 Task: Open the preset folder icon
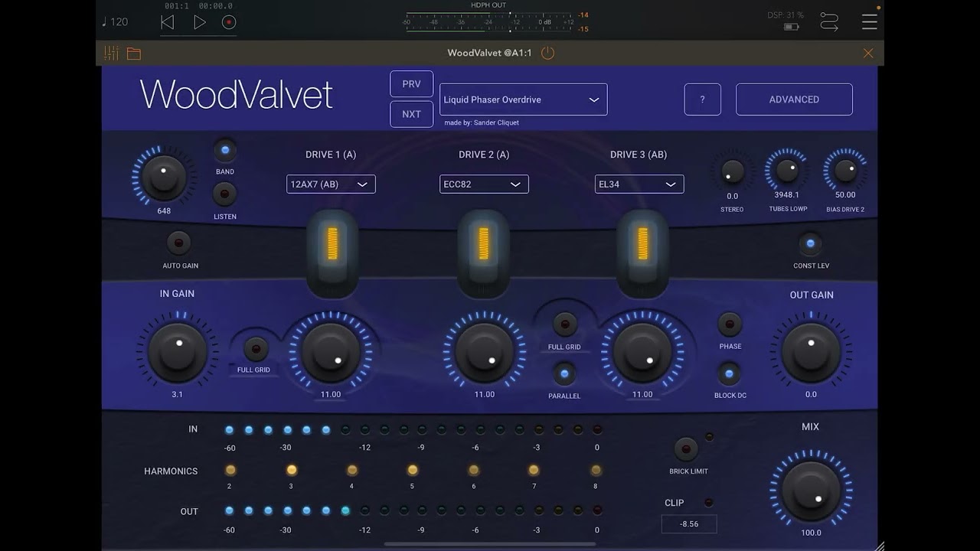click(x=134, y=54)
